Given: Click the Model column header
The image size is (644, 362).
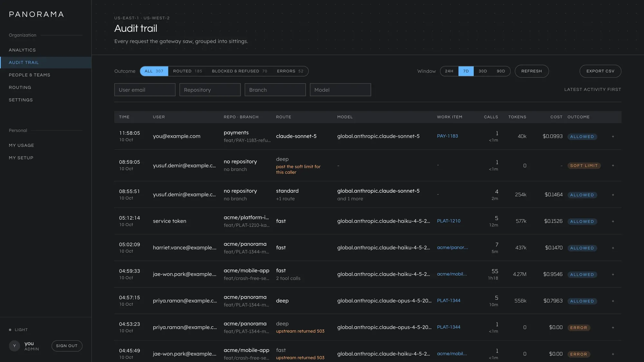Looking at the screenshot, I should point(345,117).
